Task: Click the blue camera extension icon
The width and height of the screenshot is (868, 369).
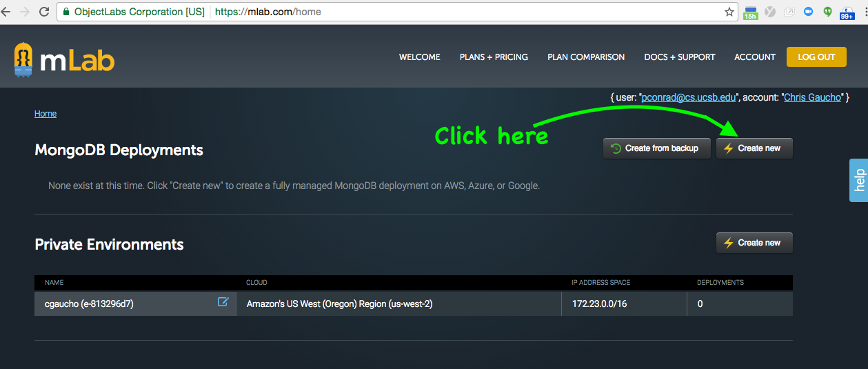Action: tap(809, 12)
